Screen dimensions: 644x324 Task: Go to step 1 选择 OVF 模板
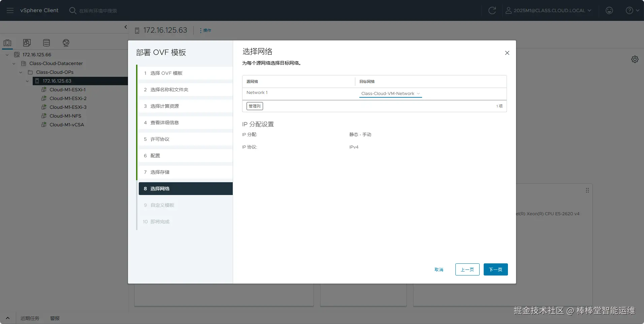(x=186, y=73)
